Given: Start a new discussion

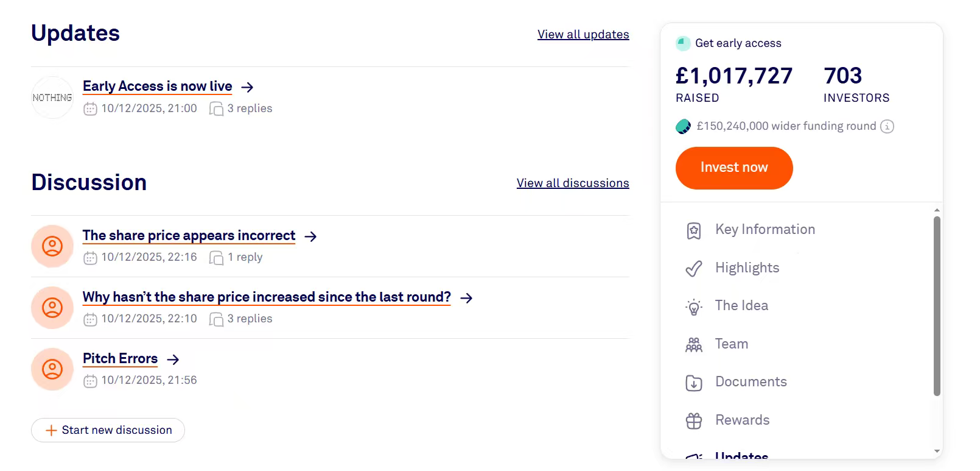Looking at the screenshot, I should (108, 430).
